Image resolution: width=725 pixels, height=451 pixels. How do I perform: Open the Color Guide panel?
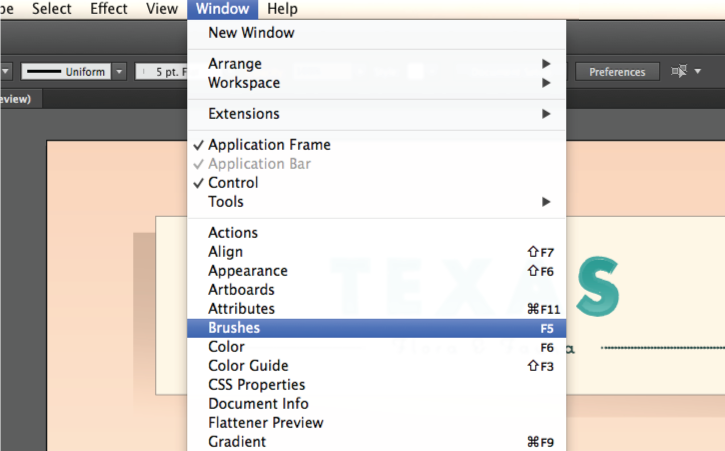tap(376, 366)
